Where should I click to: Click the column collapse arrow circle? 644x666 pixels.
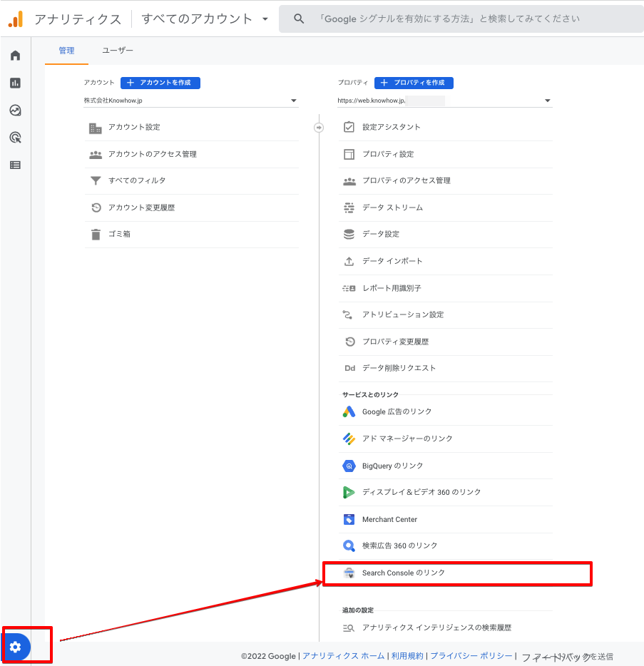319,128
